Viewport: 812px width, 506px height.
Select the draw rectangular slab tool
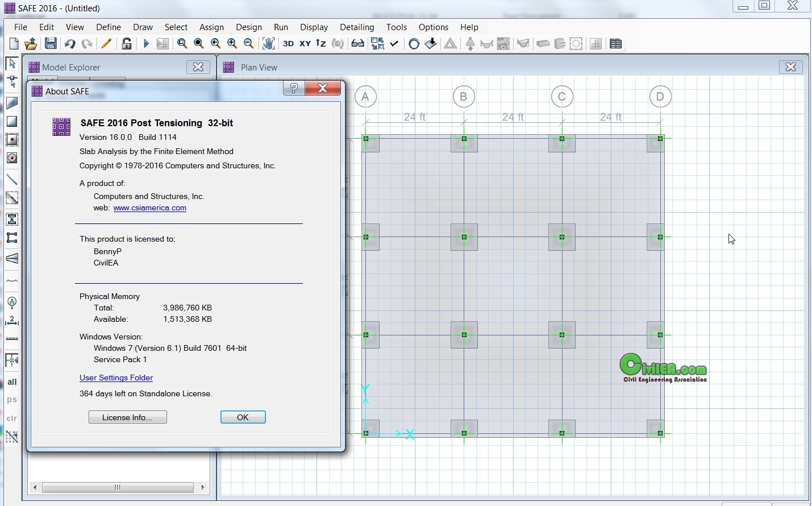coord(12,121)
